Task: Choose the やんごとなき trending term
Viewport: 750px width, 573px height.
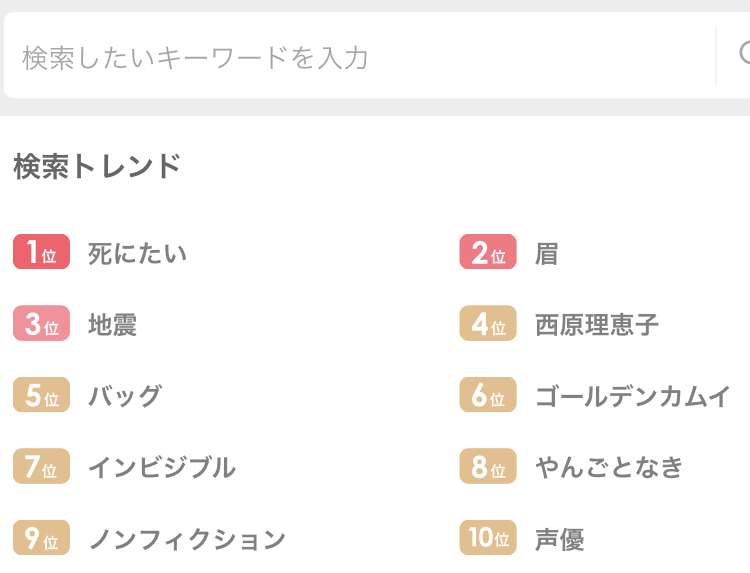Action: 609,467
